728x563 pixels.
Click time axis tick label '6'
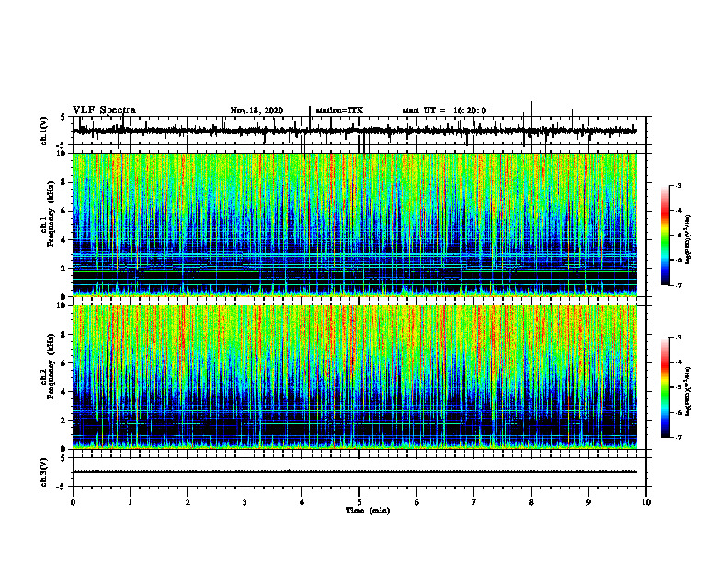click(x=417, y=502)
